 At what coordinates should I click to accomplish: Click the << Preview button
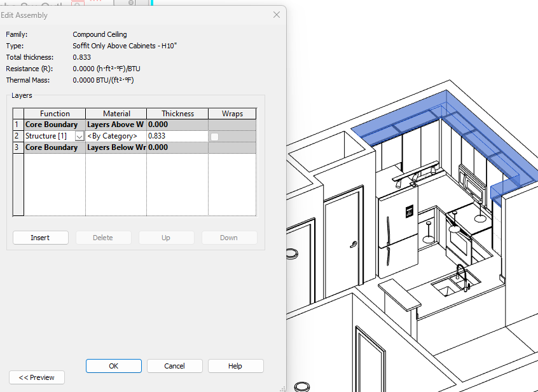click(36, 377)
